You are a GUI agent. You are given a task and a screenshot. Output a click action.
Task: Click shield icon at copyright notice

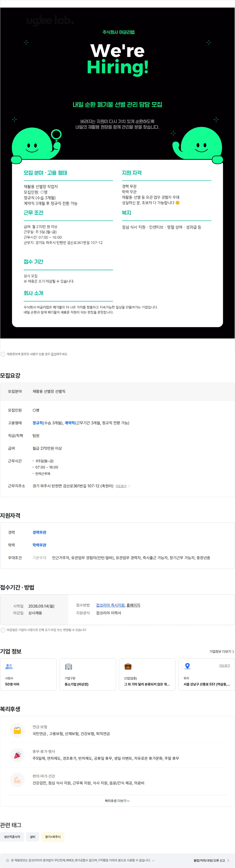(7, 860)
